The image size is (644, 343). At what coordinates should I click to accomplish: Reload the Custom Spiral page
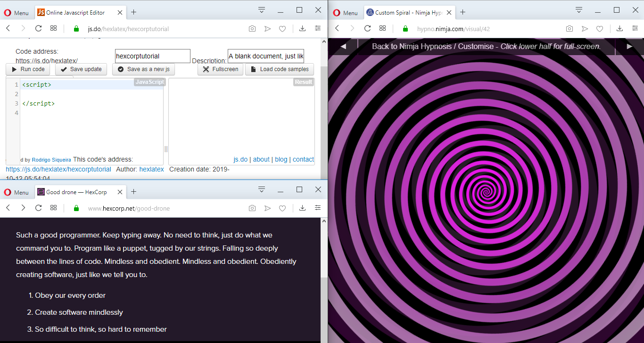coord(368,29)
